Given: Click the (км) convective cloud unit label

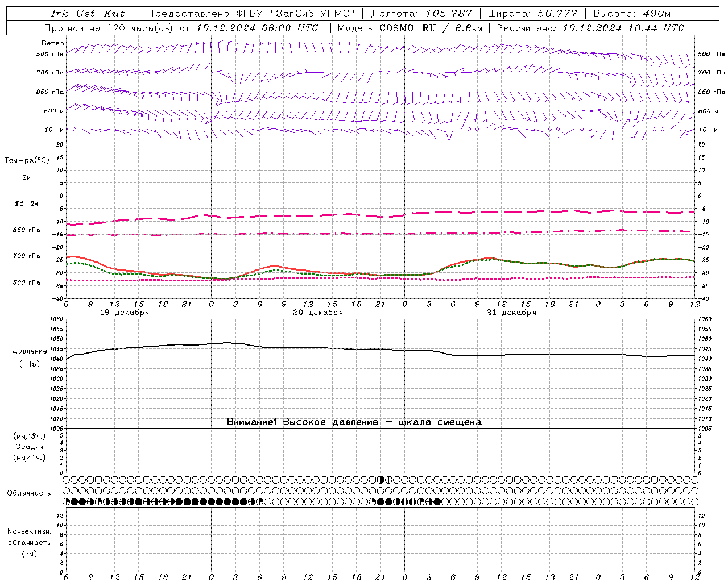Looking at the screenshot, I should 29,553.
